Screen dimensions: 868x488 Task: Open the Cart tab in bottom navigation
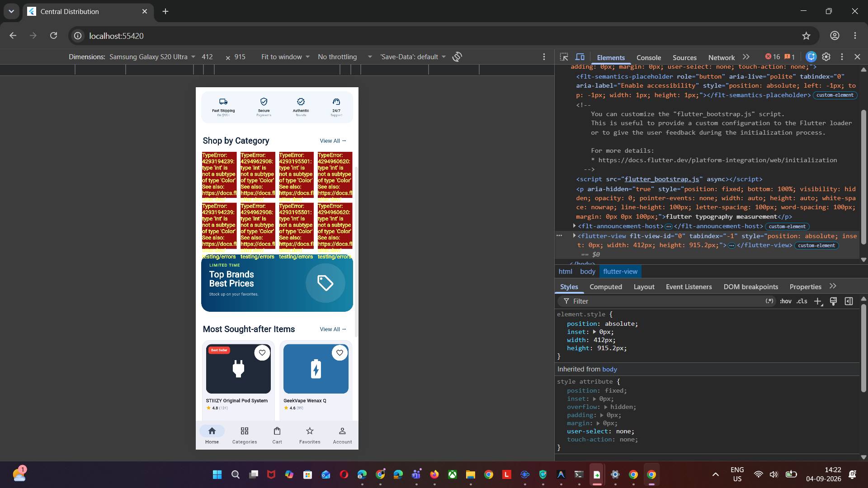point(277,435)
